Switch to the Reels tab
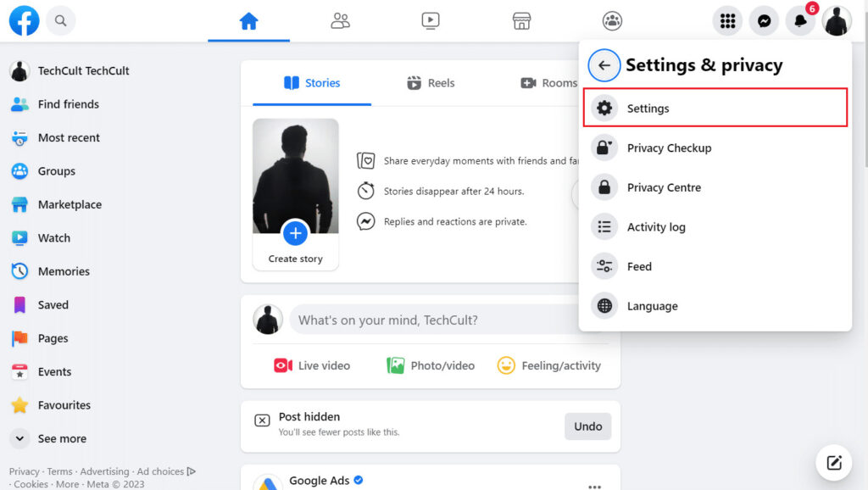The width and height of the screenshot is (868, 490). point(431,83)
